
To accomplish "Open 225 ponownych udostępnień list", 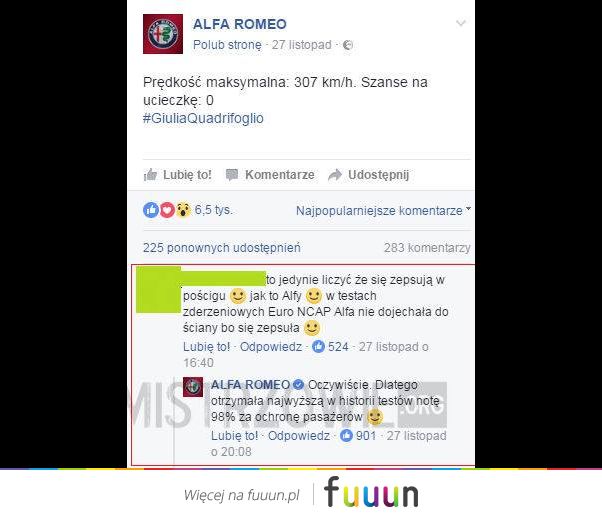I will [222, 248].
